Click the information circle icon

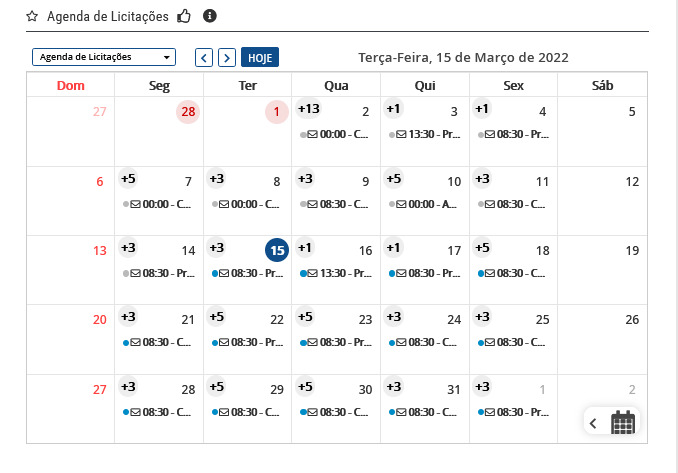click(x=209, y=16)
